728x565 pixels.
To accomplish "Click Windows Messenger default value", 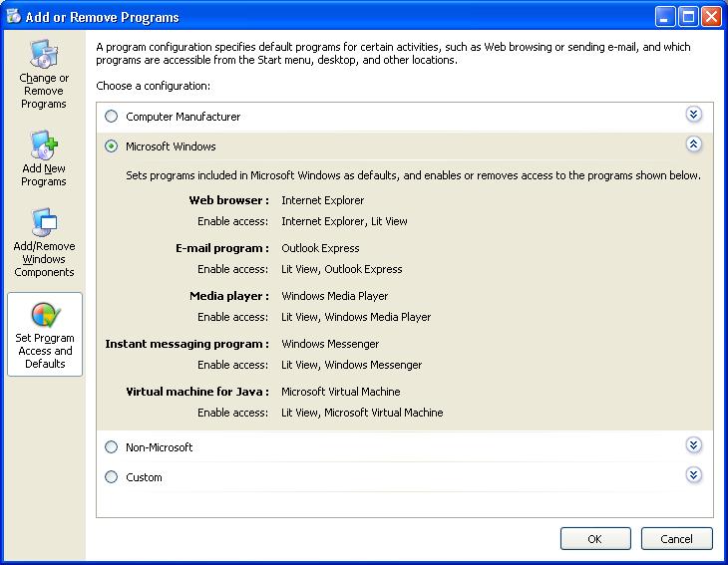I will pyautogui.click(x=330, y=344).
